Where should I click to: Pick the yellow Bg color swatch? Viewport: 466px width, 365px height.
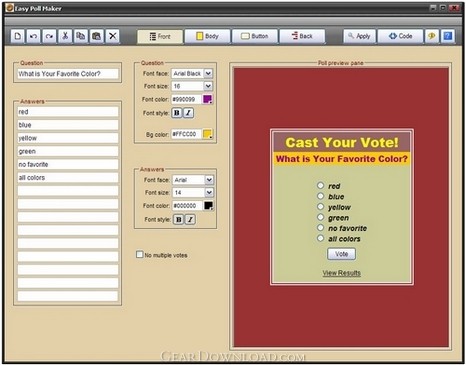click(207, 134)
